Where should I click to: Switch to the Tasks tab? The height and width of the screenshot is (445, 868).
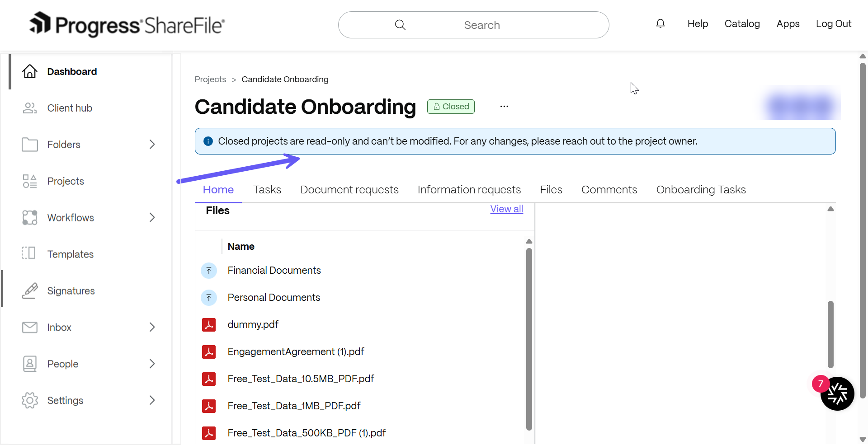click(x=267, y=190)
